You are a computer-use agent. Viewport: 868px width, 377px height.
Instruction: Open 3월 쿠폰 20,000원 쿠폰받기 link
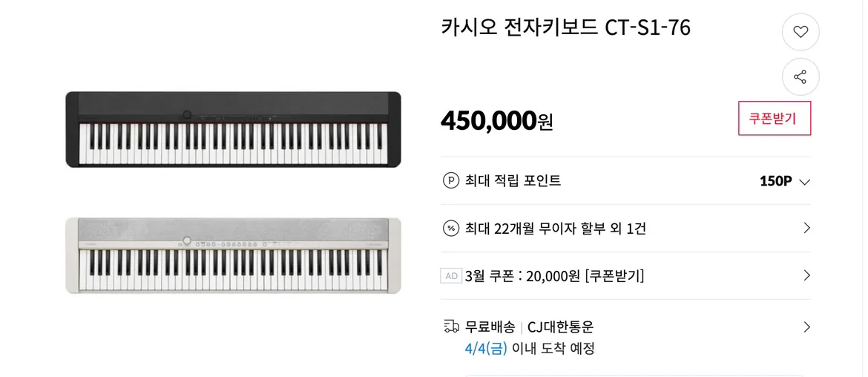click(555, 275)
